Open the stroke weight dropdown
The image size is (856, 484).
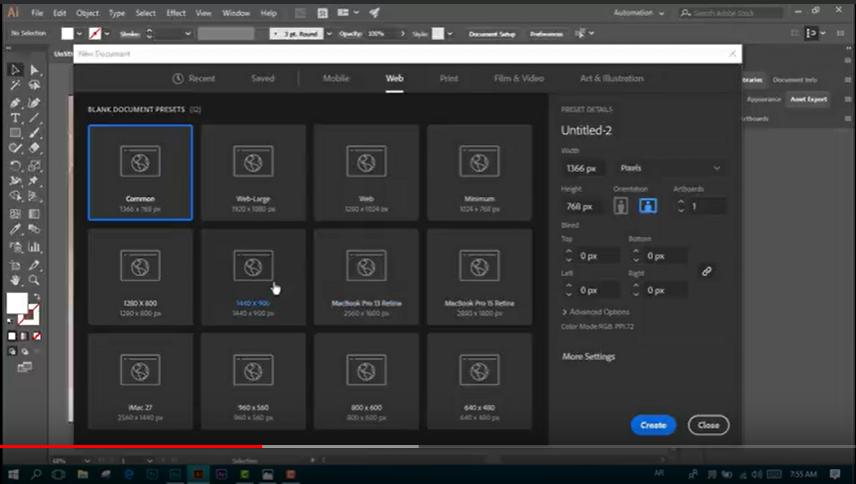pos(188,34)
